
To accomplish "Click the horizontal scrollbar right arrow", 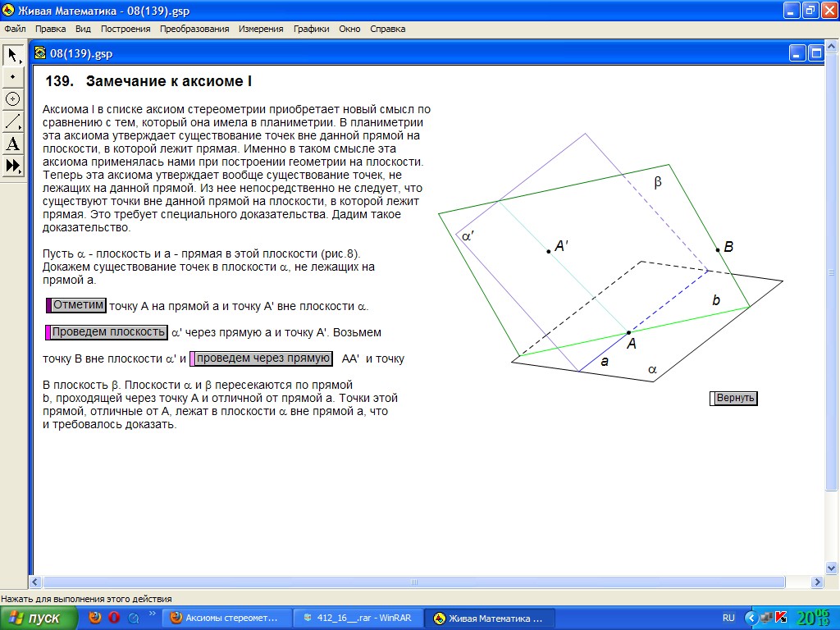I will pyautogui.click(x=816, y=582).
